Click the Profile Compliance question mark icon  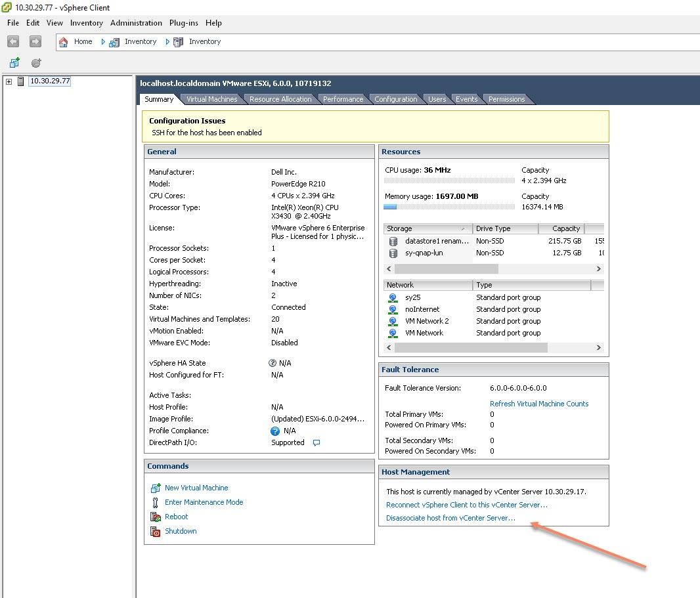275,431
